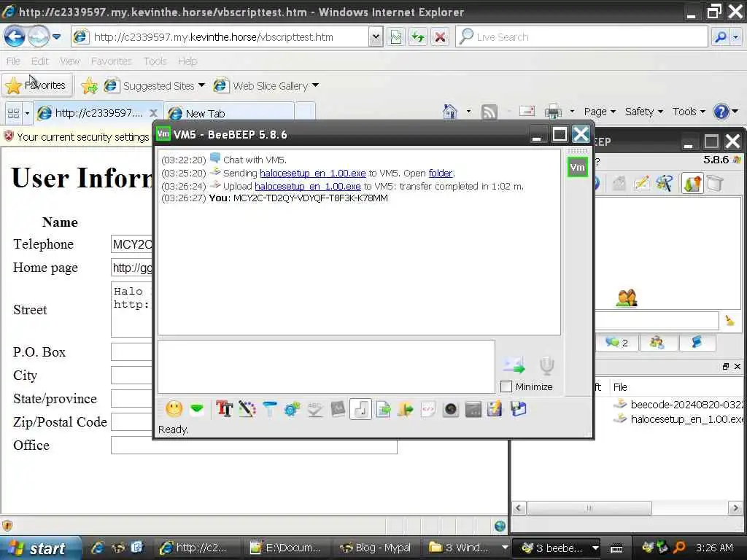Switch to the blue screen tab in BeeBEEP
This screenshot has height=560, width=747.
pos(697,343)
